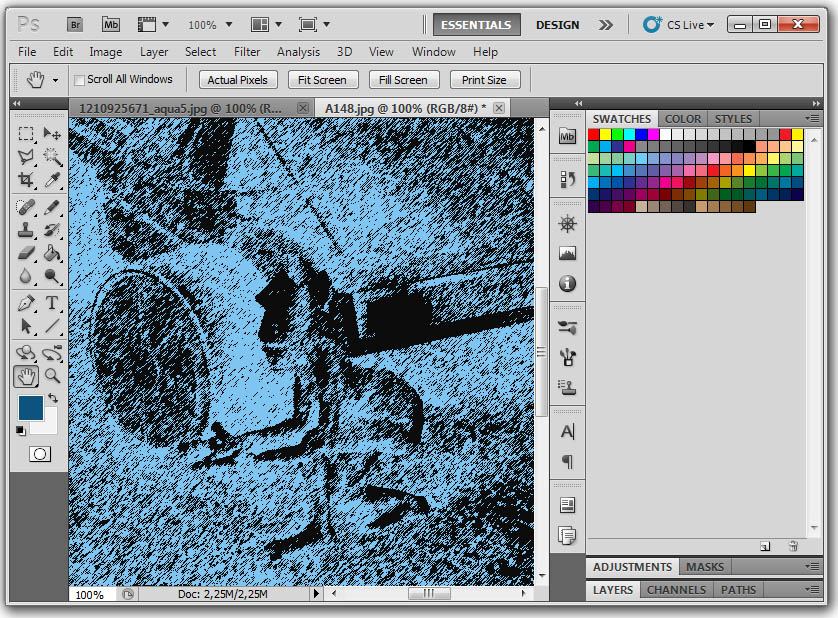The width and height of the screenshot is (838, 618).
Task: Open status bar Doc info arrow menu
Action: point(316,593)
